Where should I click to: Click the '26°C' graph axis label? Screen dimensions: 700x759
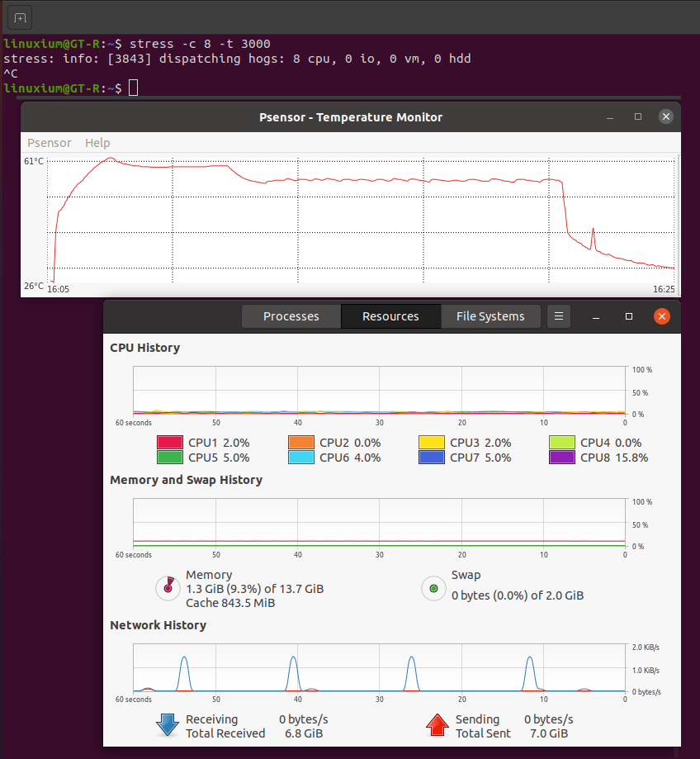[x=34, y=286]
